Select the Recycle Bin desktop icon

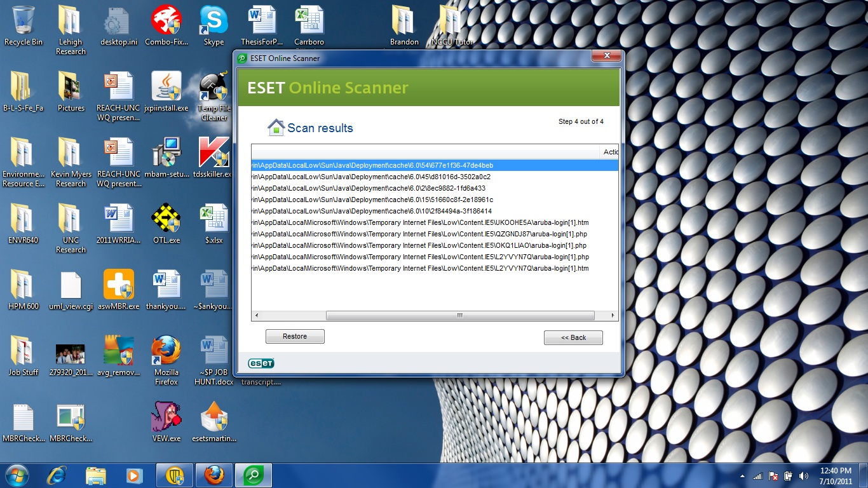pos(24,26)
